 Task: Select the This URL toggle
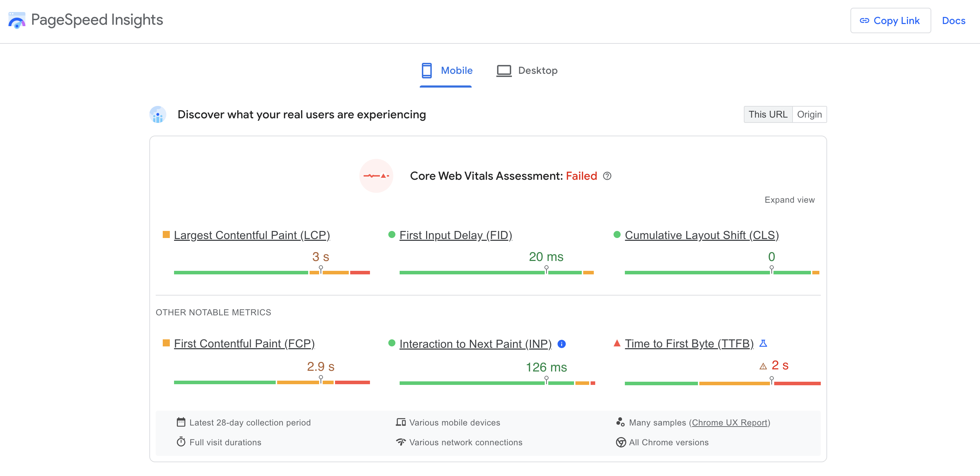768,114
